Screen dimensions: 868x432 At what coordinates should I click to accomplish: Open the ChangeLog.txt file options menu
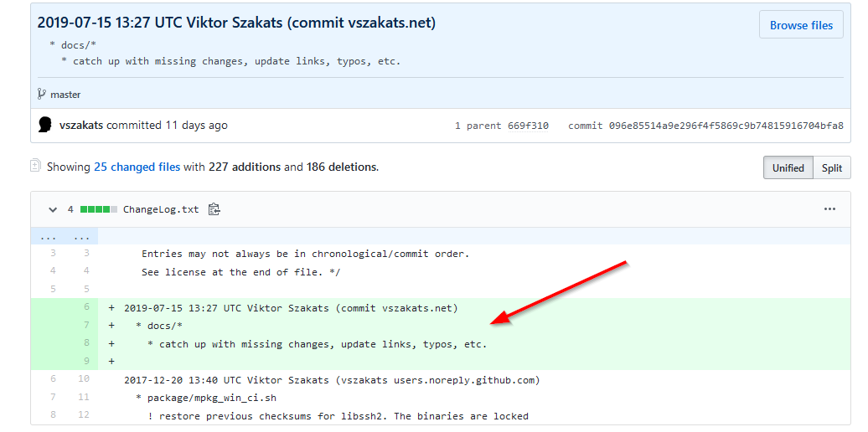(x=829, y=209)
